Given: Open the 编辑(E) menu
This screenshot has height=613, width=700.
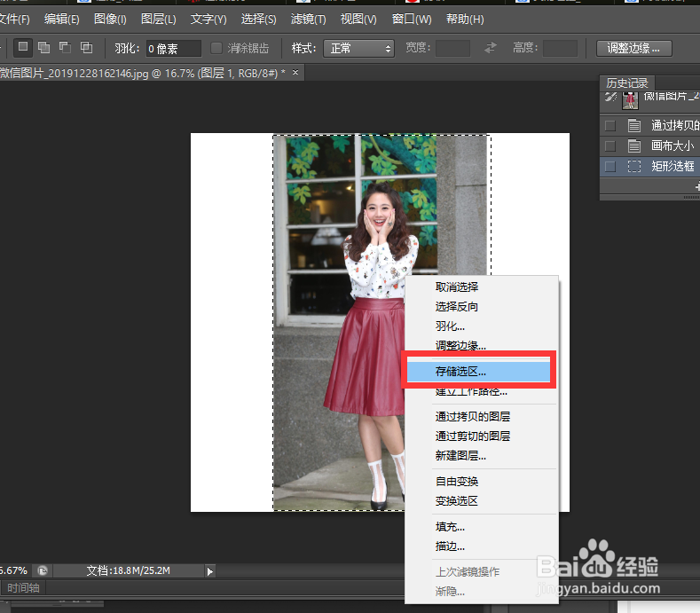Looking at the screenshot, I should [61, 20].
